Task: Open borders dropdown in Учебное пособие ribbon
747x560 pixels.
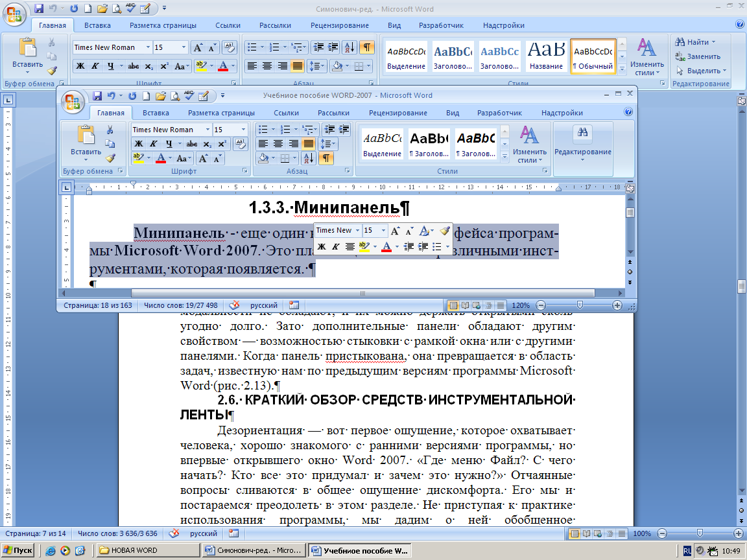Action: (x=295, y=158)
